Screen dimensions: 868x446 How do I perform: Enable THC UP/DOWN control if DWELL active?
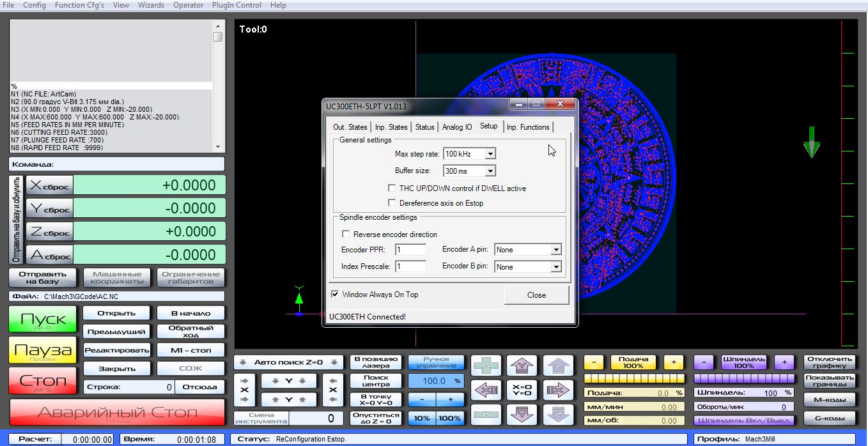coord(392,188)
